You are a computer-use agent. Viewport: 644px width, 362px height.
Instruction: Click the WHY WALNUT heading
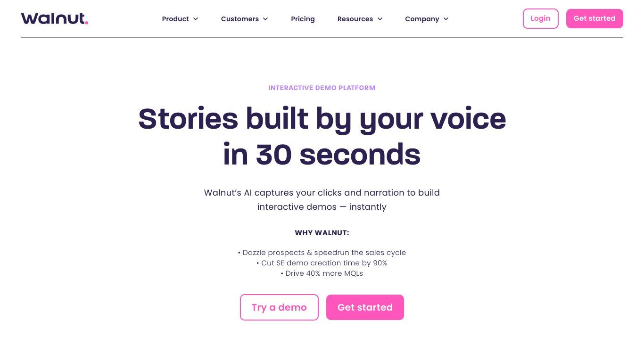click(322, 233)
